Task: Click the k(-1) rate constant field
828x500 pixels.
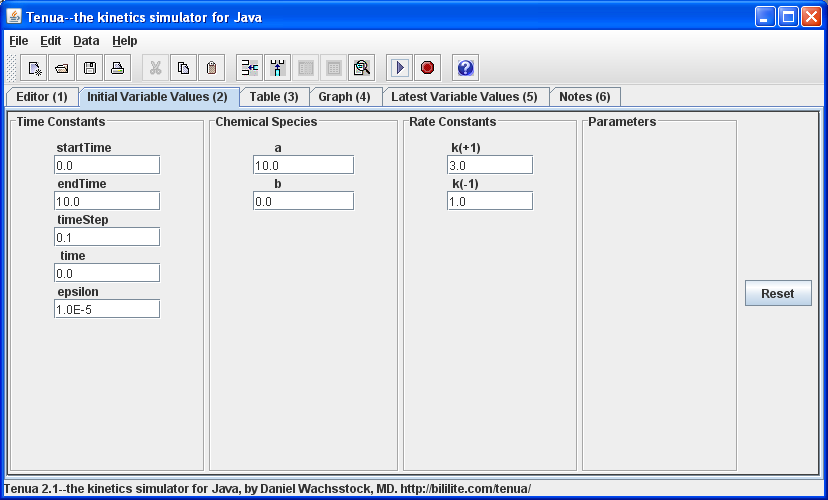Action: 490,201
